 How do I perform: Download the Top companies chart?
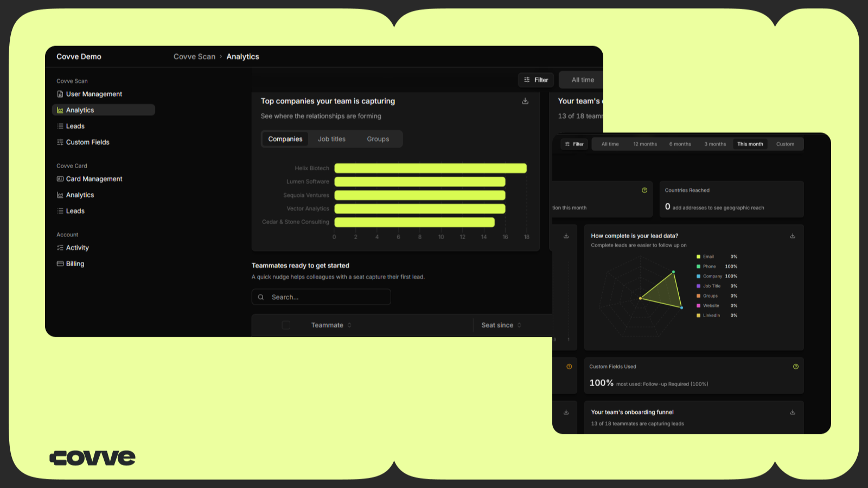[x=525, y=101]
